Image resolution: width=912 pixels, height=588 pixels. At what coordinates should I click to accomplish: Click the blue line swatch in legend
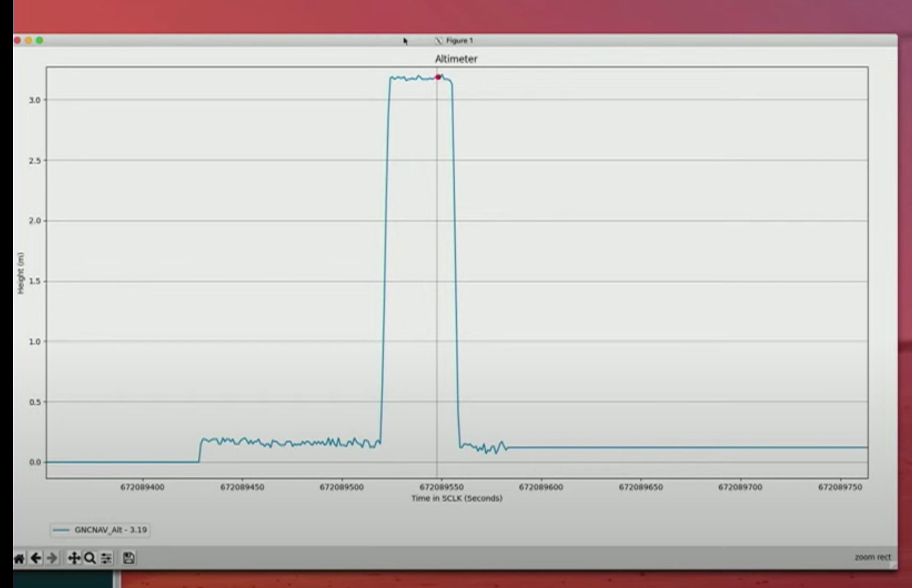[x=61, y=530]
